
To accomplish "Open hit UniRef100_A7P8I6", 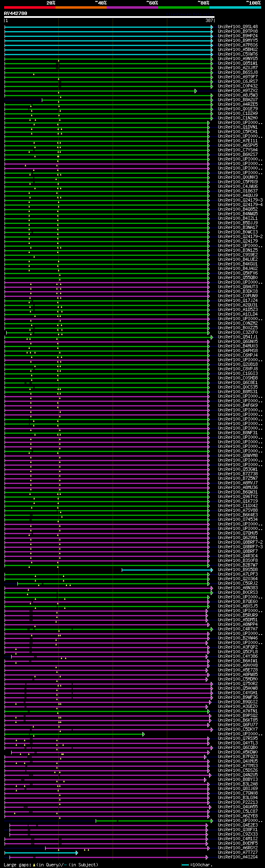I will point(238,45).
